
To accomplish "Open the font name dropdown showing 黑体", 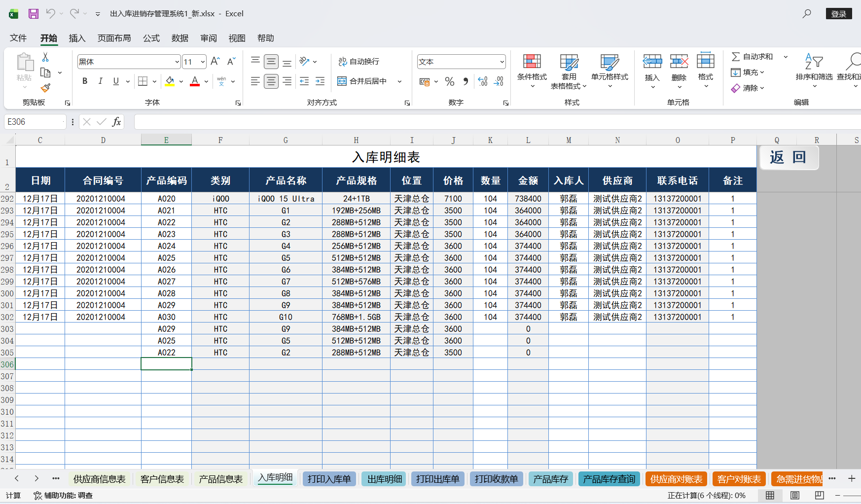I will [177, 62].
